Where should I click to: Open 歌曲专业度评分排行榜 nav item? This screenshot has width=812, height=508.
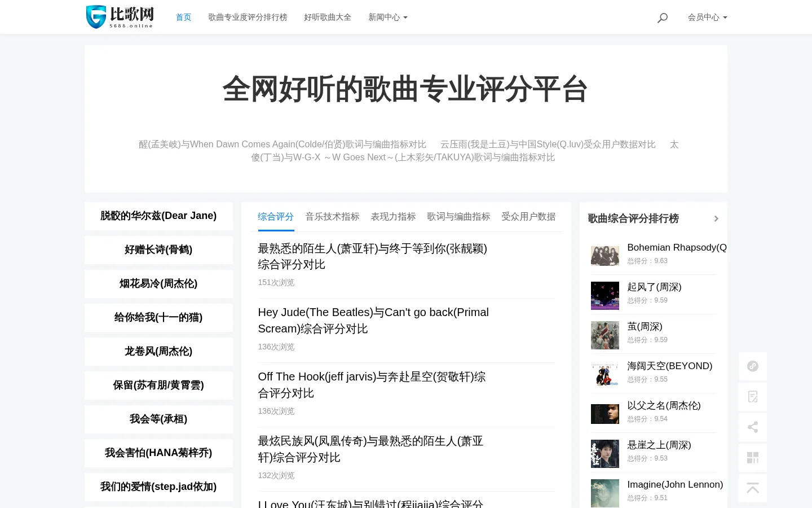coord(248,17)
